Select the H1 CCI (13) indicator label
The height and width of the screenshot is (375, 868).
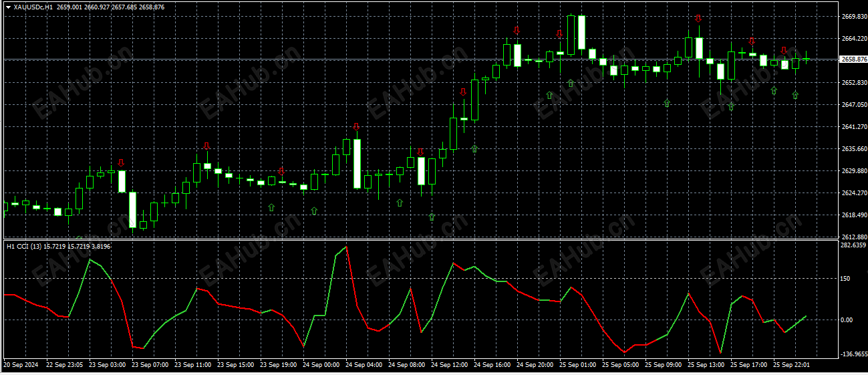[x=24, y=247]
